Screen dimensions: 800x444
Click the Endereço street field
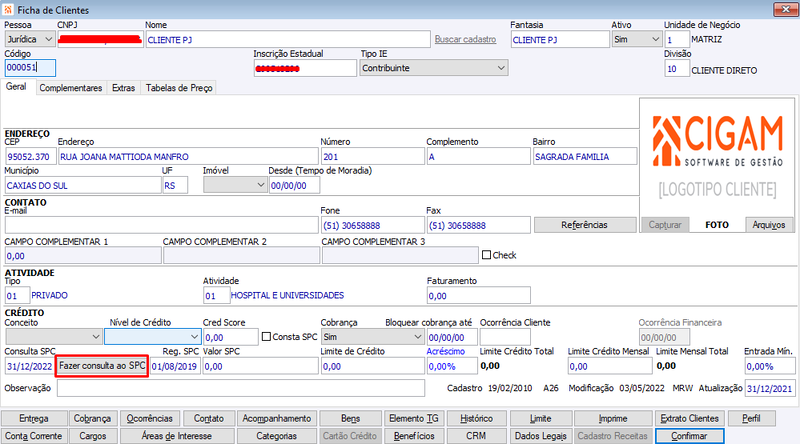[188, 157]
